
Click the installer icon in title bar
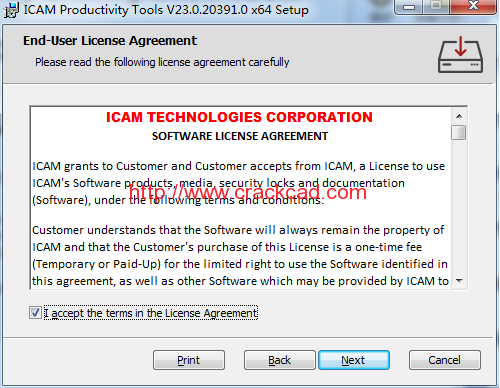coord(11,10)
